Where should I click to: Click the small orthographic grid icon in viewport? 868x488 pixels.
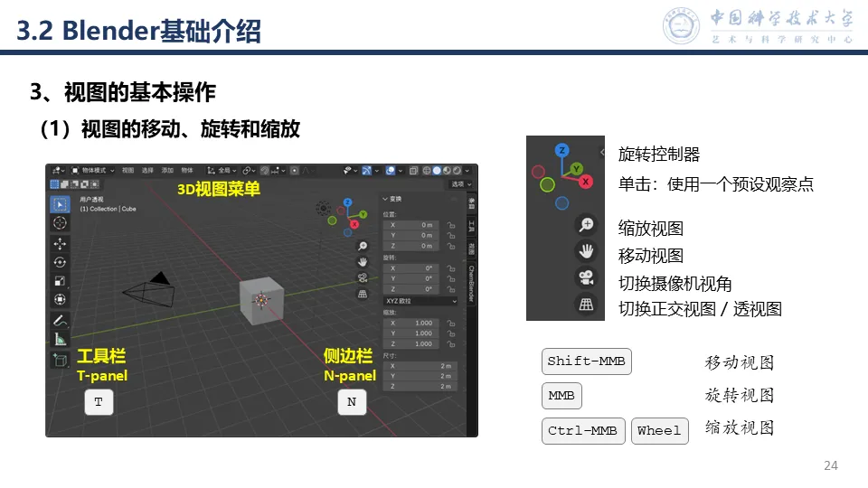(363, 294)
